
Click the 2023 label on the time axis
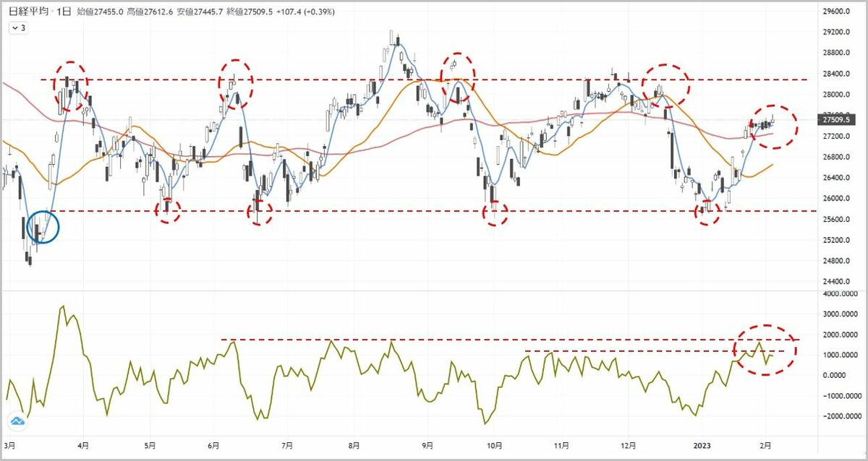coord(702,447)
